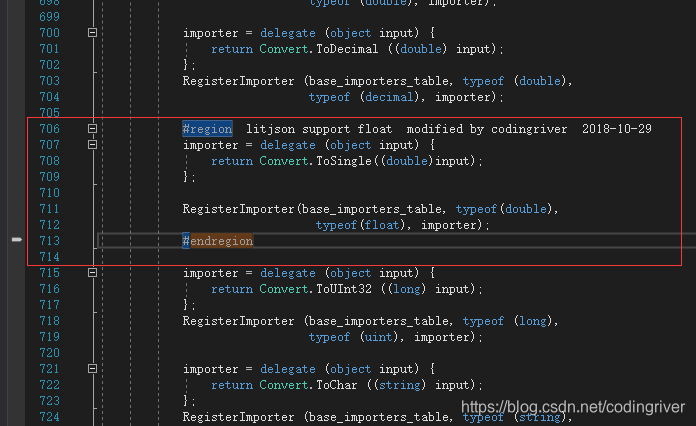The width and height of the screenshot is (696, 426).
Task: Collapse the delegate block at line 707
Action: [x=92, y=145]
